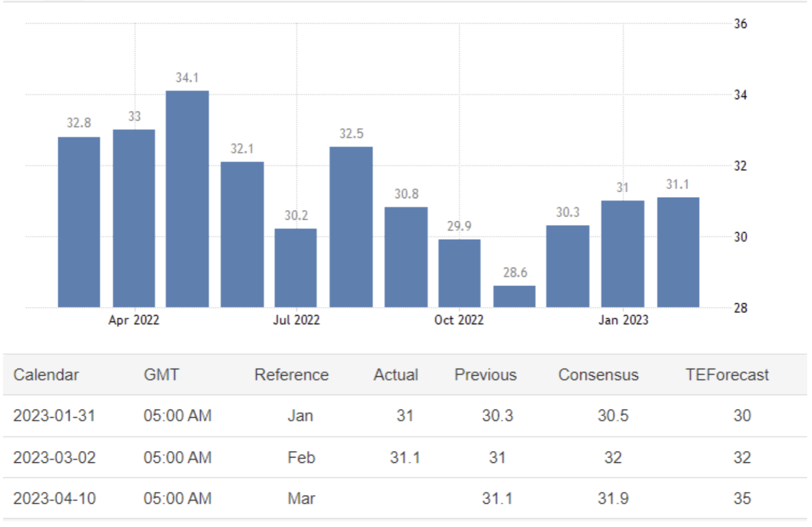Select the bar with value 32.5
The height and width of the screenshot is (527, 812).
[351, 227]
